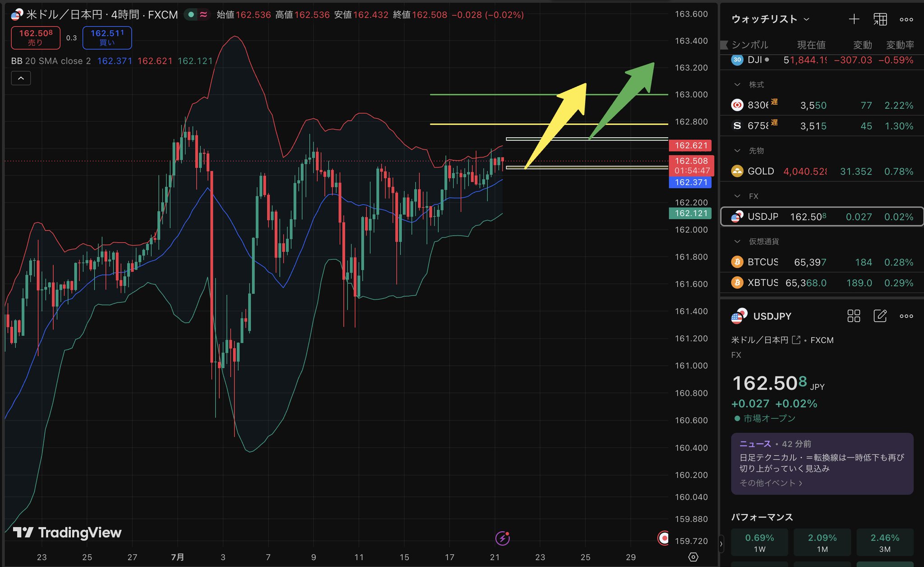
Task: Select the 2.46% 3M performance tile
Action: 885,543
